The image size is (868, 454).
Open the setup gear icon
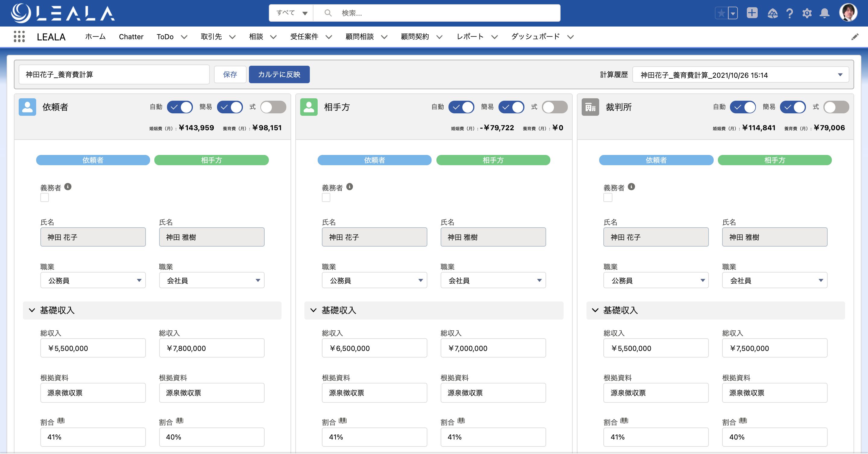(x=807, y=14)
